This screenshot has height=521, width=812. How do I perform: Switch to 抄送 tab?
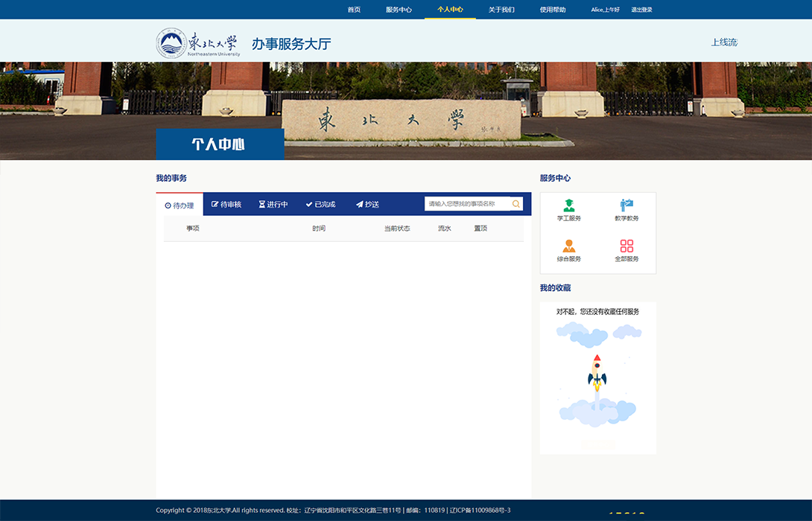(x=367, y=204)
